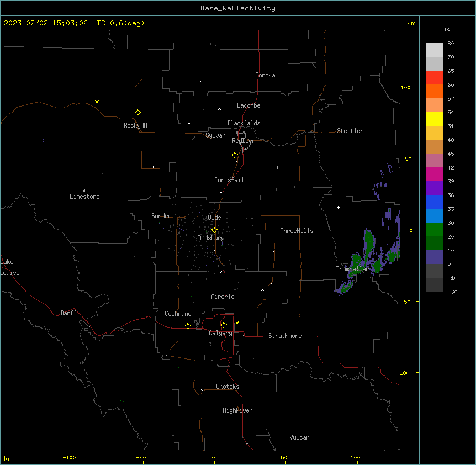Image resolution: width=476 pixels, height=465 pixels.
Task: Select the HighRiver label
Action: click(237, 410)
